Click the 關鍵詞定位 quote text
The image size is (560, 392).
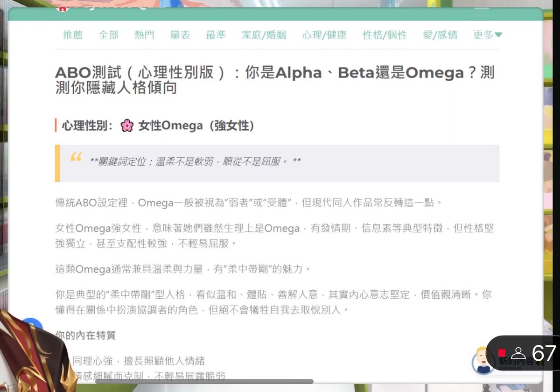point(195,161)
